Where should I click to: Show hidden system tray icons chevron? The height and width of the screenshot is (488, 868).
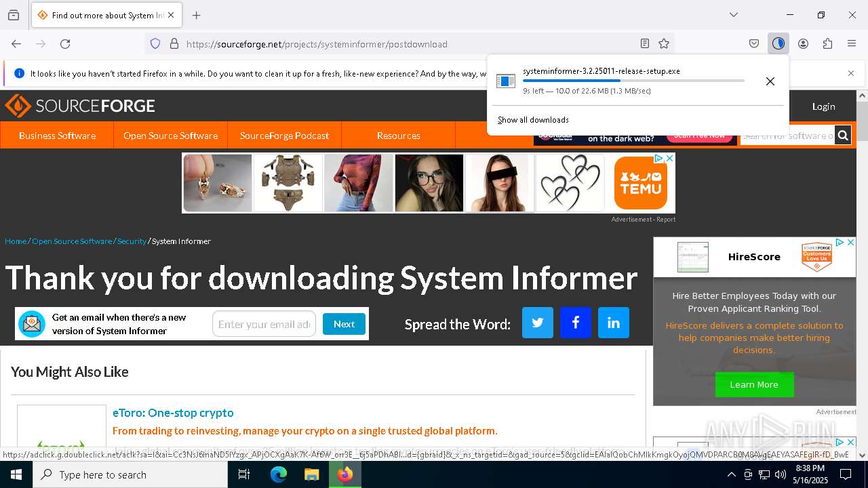point(731,474)
